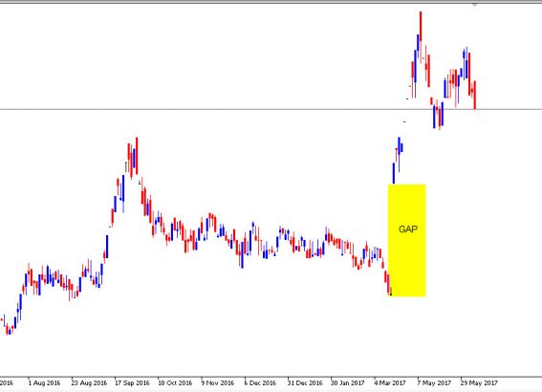Click the gray chart shift triangle marker
Image resolution: width=542 pixels, height=392 pixels.
coord(475,5)
